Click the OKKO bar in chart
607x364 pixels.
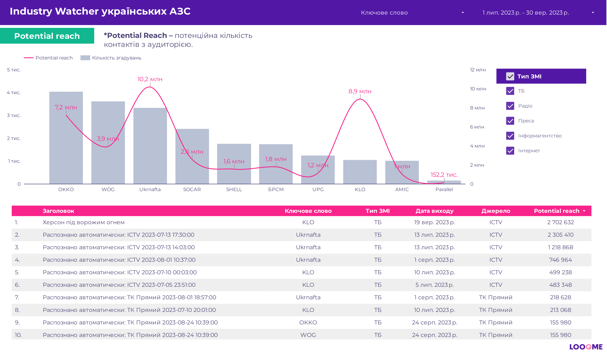tap(66, 147)
